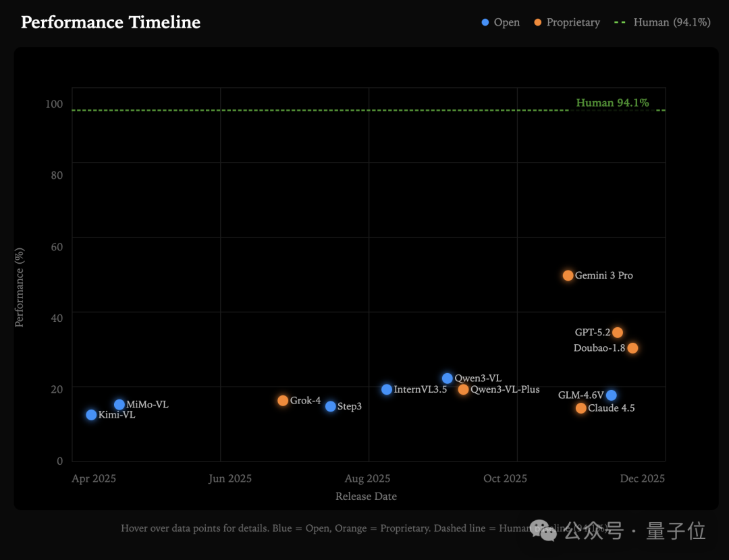This screenshot has height=560, width=729.
Task: Click the Release Date axis title
Action: coord(366,497)
